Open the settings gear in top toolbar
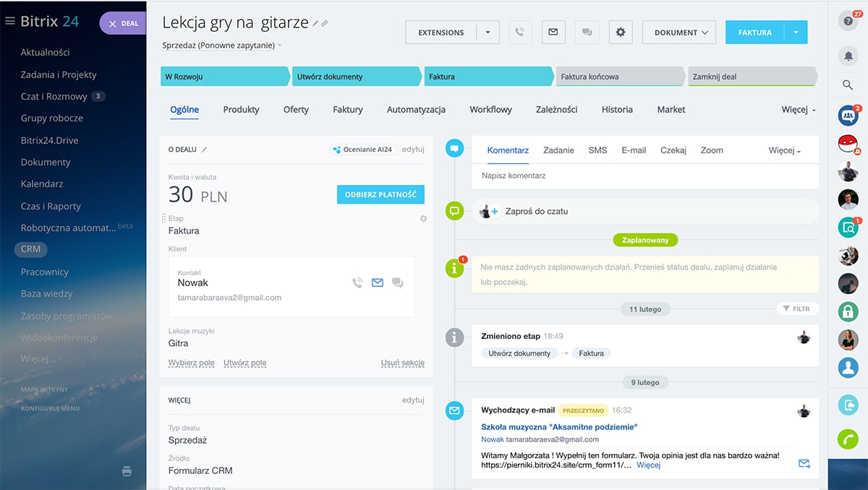Screen dimensions: 868x490 coord(620,33)
